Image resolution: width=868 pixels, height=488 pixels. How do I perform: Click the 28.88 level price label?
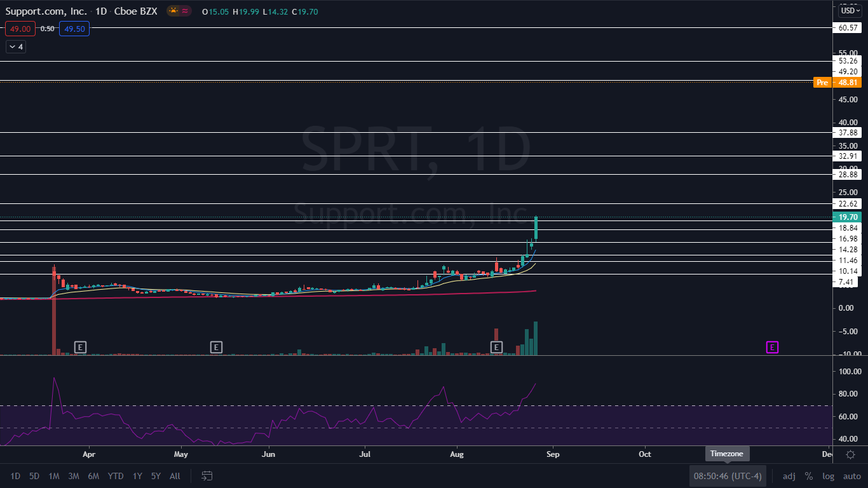[849, 174]
